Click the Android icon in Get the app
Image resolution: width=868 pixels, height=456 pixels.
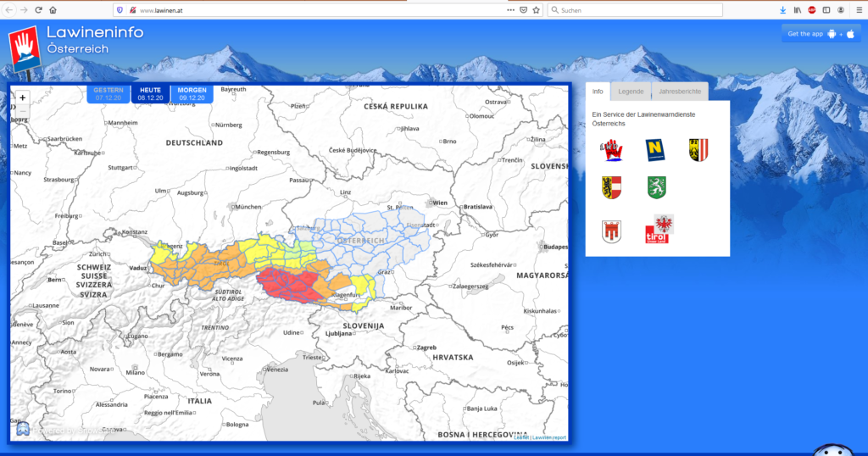832,34
